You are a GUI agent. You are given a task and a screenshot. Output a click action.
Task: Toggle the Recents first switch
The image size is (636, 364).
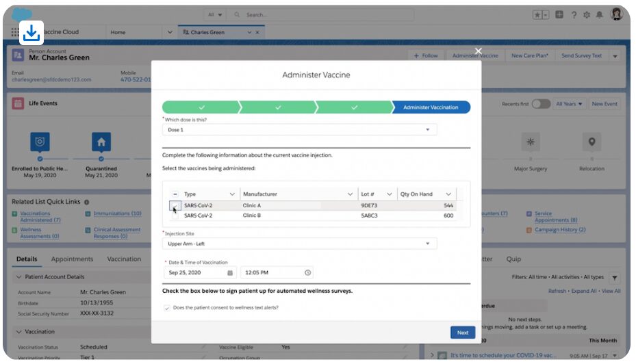pyautogui.click(x=541, y=104)
